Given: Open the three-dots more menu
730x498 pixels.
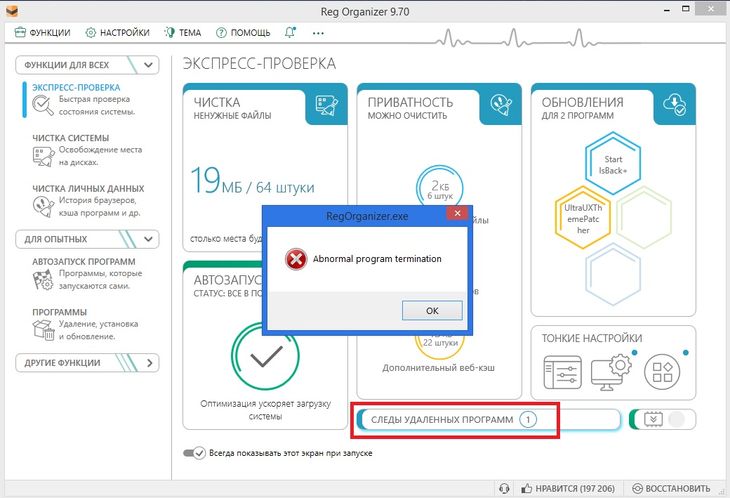Looking at the screenshot, I should tap(318, 33).
